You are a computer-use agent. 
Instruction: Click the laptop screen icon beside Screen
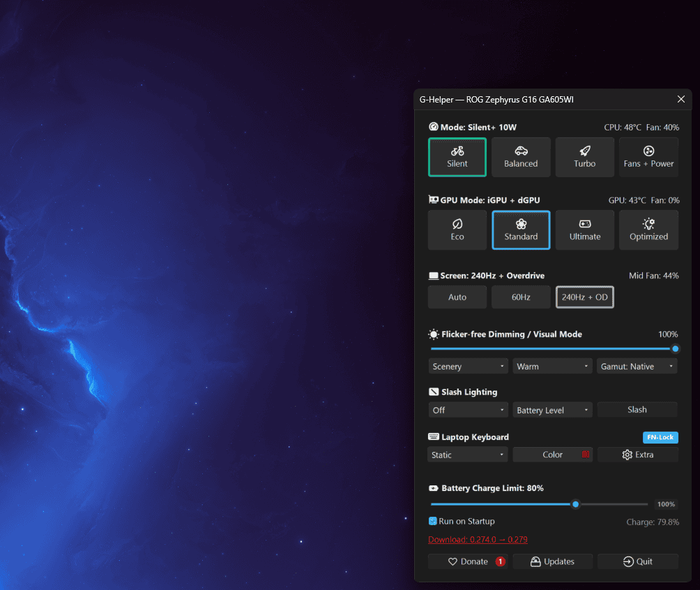[434, 275]
